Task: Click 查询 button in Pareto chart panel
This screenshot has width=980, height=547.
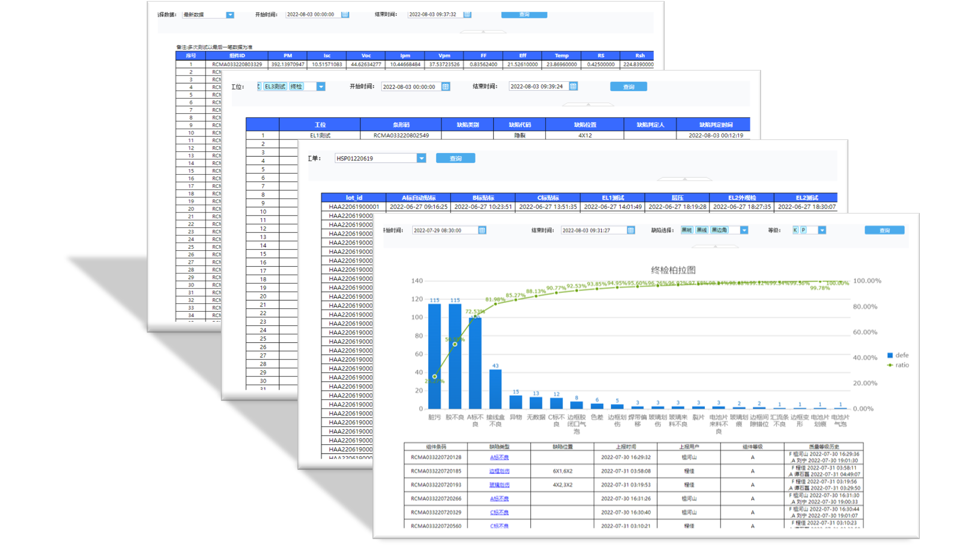Action: click(x=884, y=230)
